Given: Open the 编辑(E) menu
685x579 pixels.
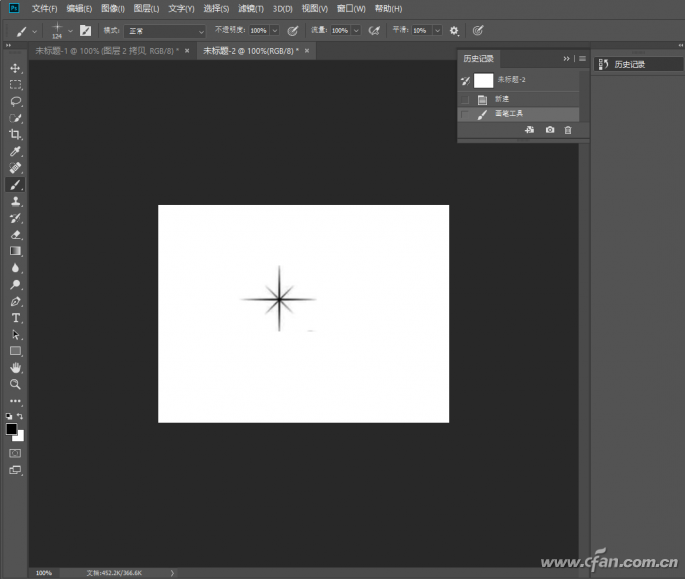Looking at the screenshot, I should [x=79, y=9].
